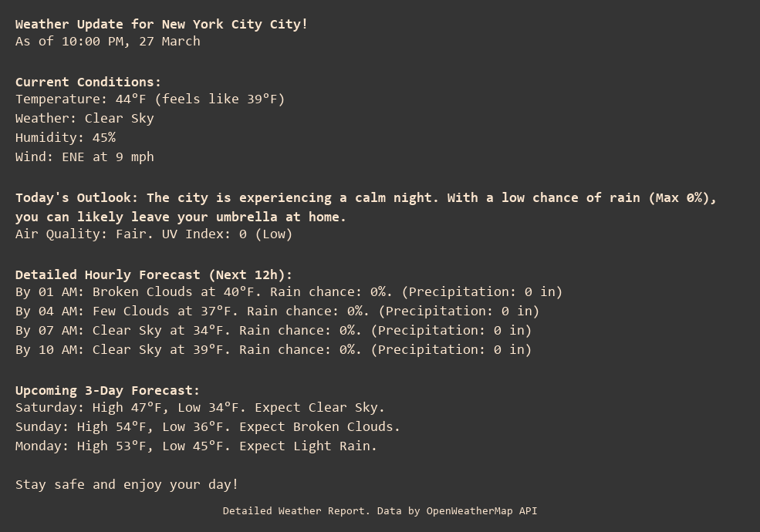Click the Today's Outlook summary text
The width and height of the screenshot is (760, 532).
tap(366, 197)
